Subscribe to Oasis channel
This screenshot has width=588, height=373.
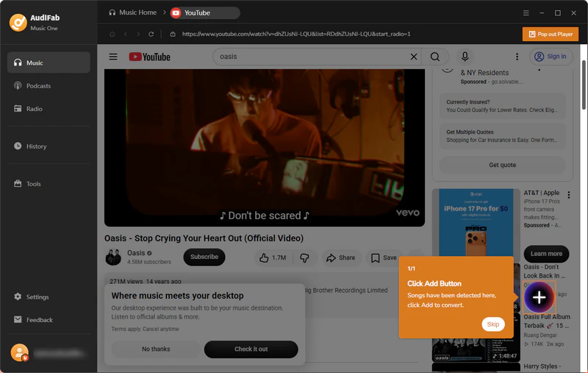coord(204,257)
